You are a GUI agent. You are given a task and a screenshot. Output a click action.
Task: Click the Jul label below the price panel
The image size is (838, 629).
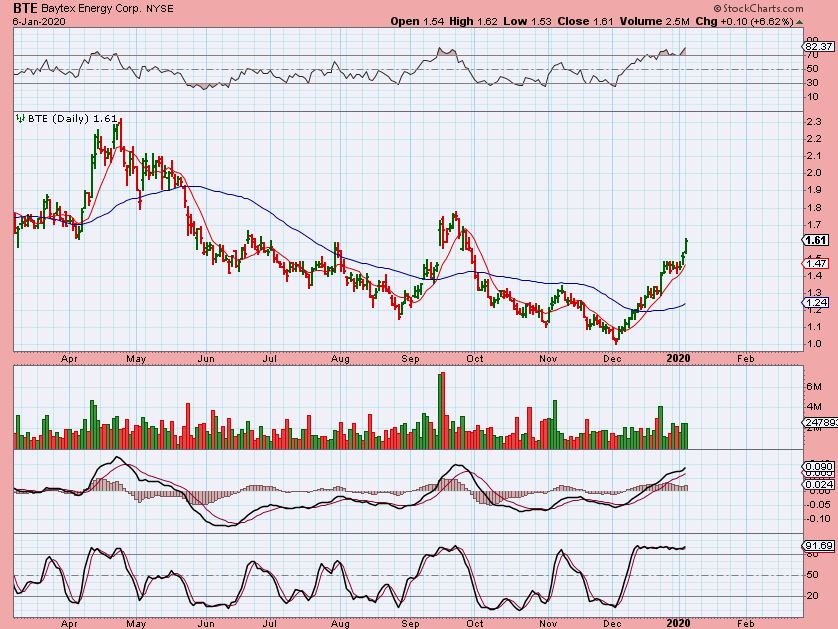pyautogui.click(x=270, y=359)
